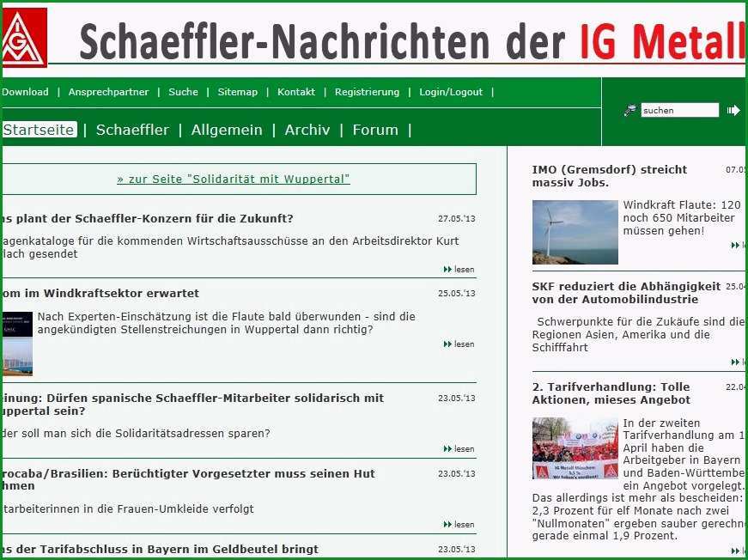This screenshot has height=560, width=748.
Task: Click the Windkraftsektor article thumbnail image
Action: point(18,344)
